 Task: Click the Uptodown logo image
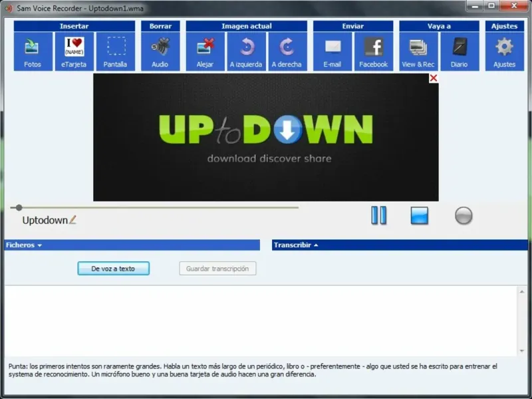pos(265,137)
